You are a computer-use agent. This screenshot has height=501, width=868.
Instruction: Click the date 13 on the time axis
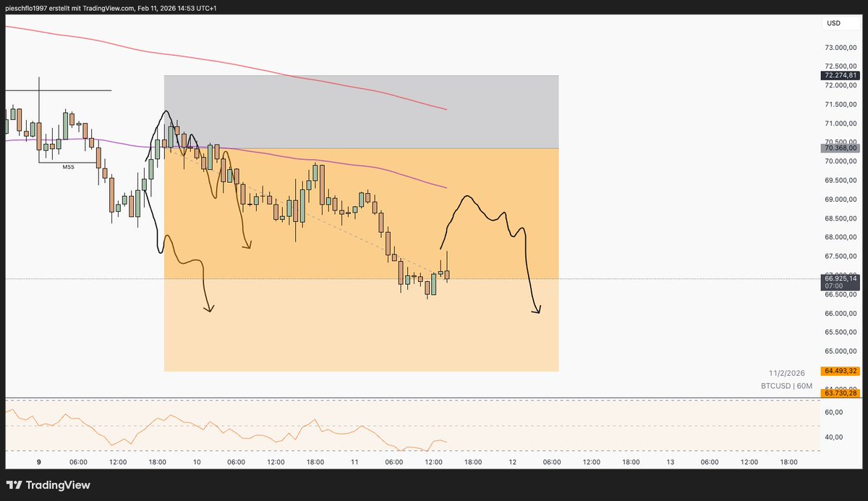pos(671,462)
